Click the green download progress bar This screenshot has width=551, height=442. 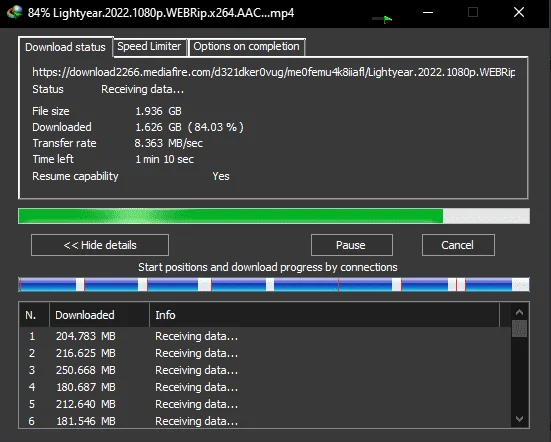point(274,216)
